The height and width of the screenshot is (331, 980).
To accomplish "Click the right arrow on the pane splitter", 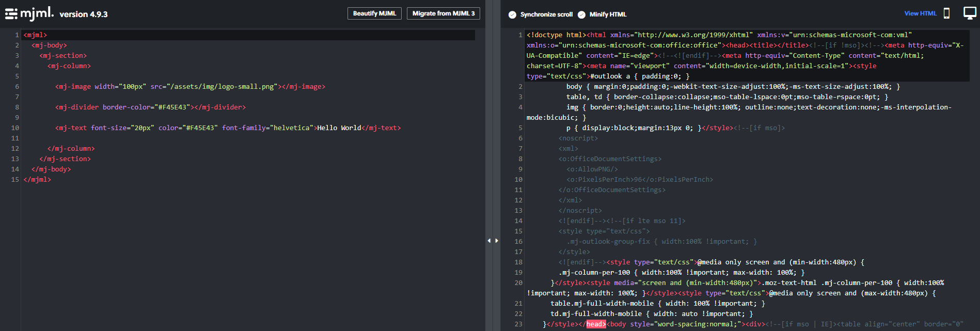I will pos(497,241).
